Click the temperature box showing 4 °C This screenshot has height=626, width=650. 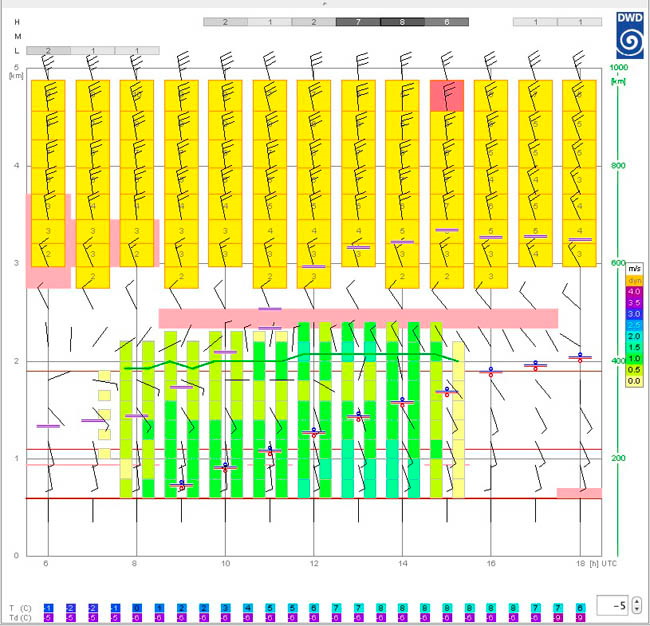[247, 608]
